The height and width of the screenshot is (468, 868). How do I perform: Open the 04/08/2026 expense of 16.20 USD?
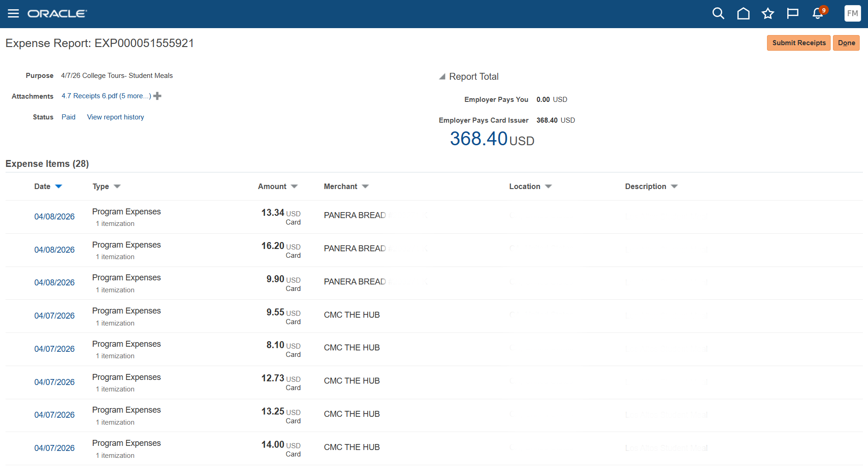(54, 250)
